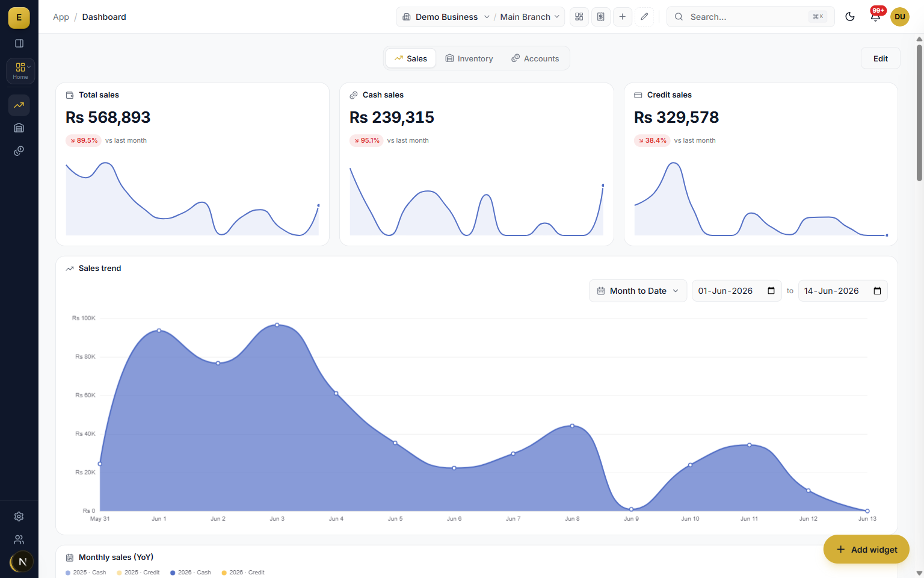Open the Sales trend sidebar icon

click(x=19, y=105)
